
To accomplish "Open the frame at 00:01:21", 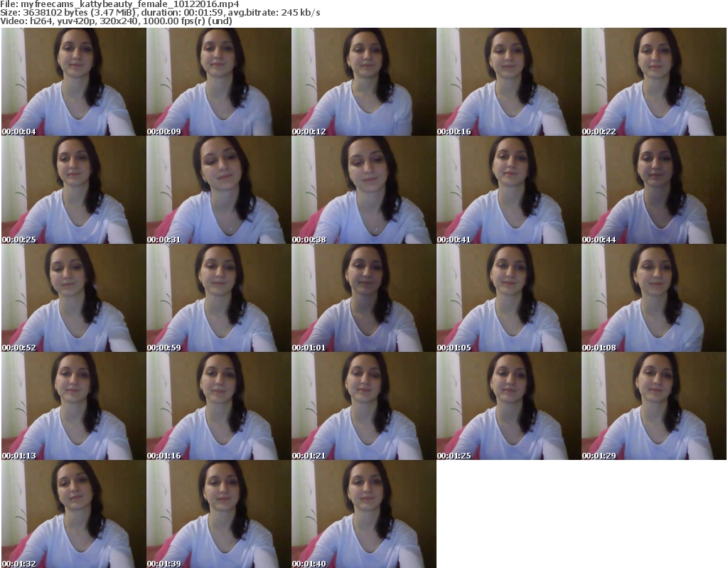I will click(364, 406).
